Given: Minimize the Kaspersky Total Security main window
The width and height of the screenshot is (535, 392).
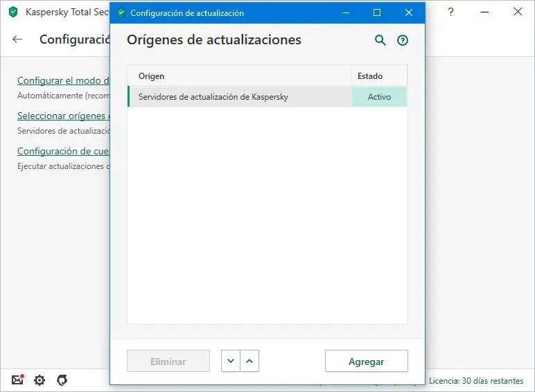Looking at the screenshot, I should tap(484, 12).
